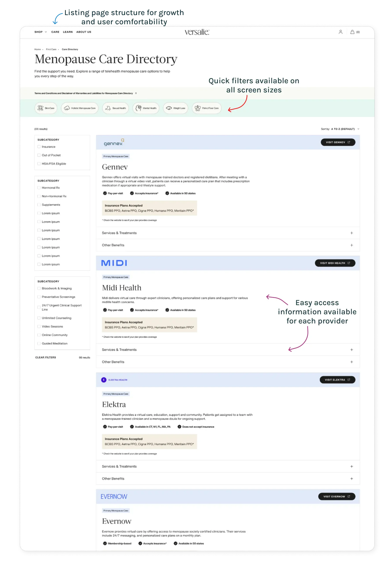Click Gennev's Insurance Plans Accepted box
The width and height of the screenshot is (392, 561).
[x=149, y=208]
